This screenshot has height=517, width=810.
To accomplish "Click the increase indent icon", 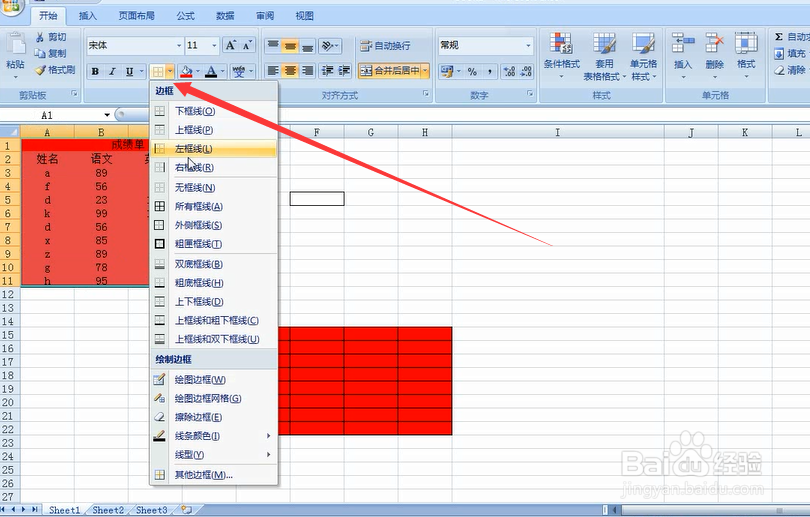I will [345, 71].
